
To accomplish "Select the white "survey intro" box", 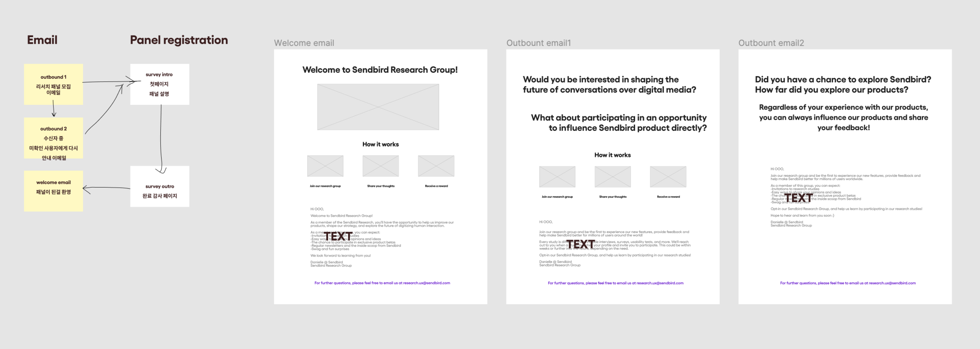I will pyautogui.click(x=160, y=84).
